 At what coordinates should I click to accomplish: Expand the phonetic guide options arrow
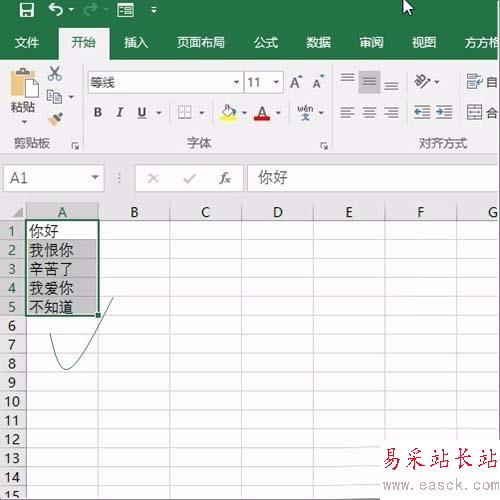coord(321,113)
